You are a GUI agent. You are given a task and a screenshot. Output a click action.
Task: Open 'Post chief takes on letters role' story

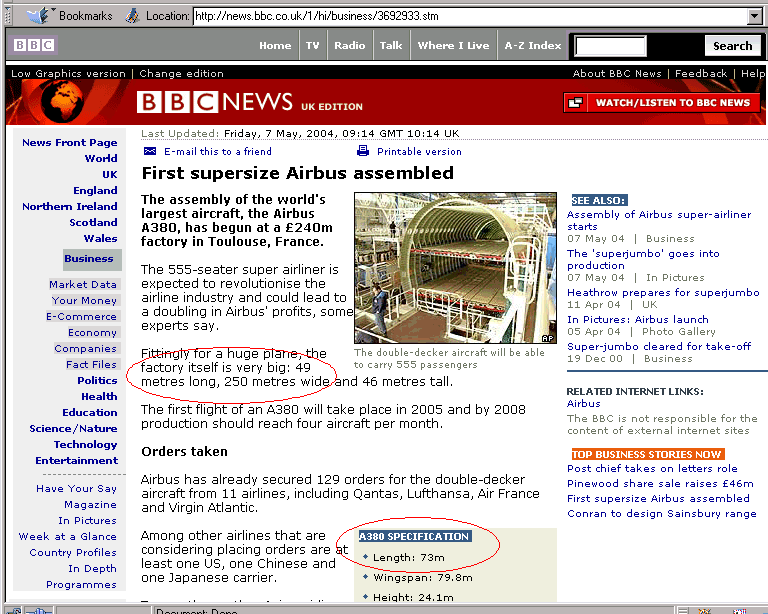(652, 469)
